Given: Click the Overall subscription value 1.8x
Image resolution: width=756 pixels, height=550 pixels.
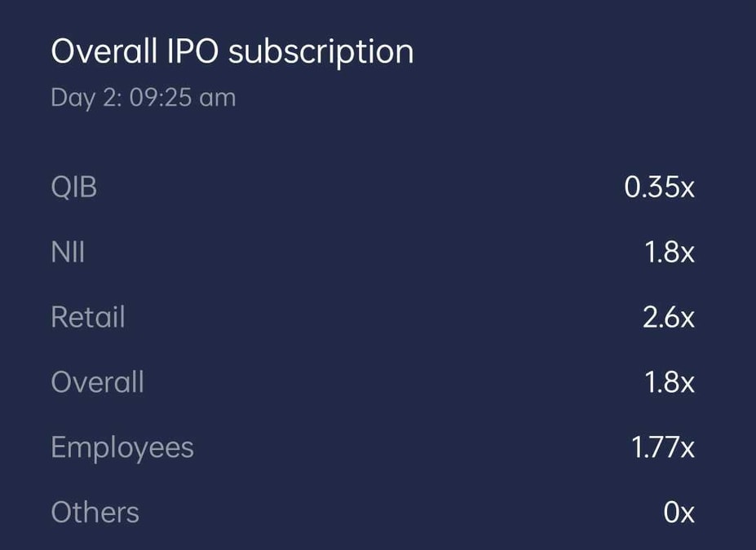Looking at the screenshot, I should point(668,381).
